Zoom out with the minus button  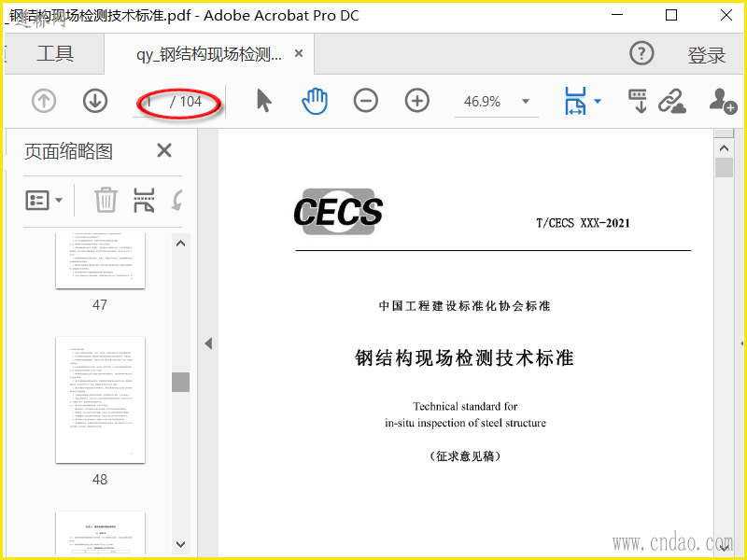pyautogui.click(x=366, y=101)
